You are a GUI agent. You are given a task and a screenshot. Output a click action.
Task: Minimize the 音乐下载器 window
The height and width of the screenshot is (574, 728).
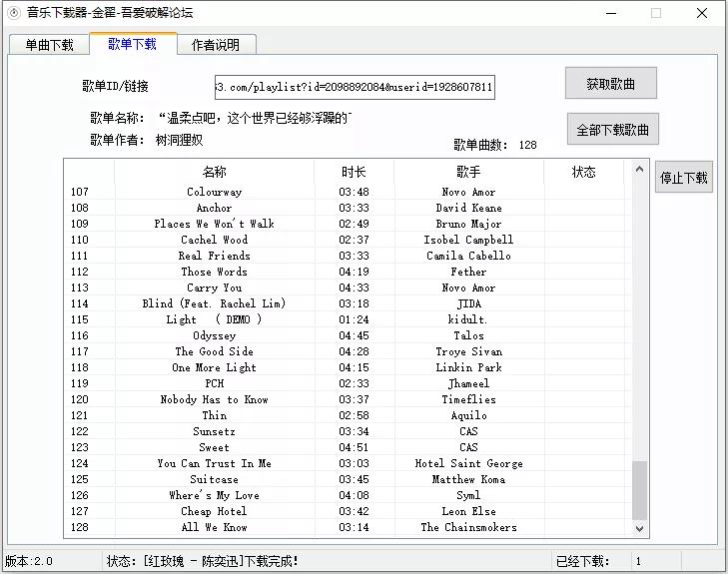coord(611,13)
